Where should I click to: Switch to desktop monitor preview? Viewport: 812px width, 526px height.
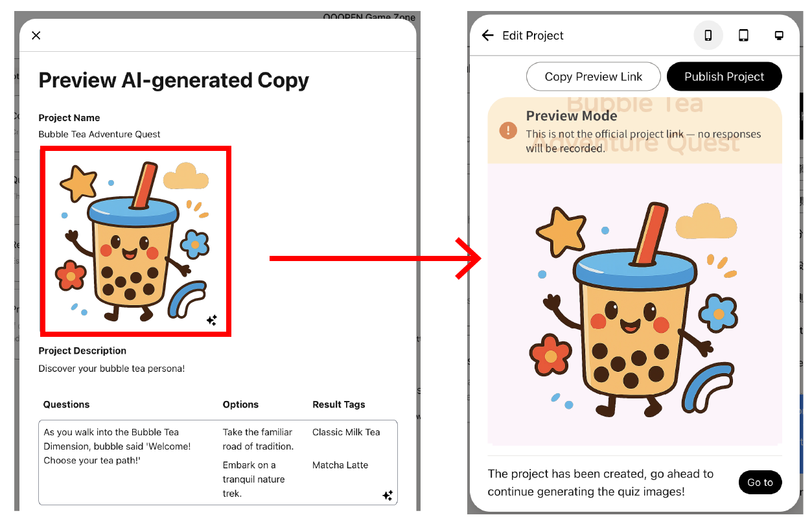(x=780, y=36)
